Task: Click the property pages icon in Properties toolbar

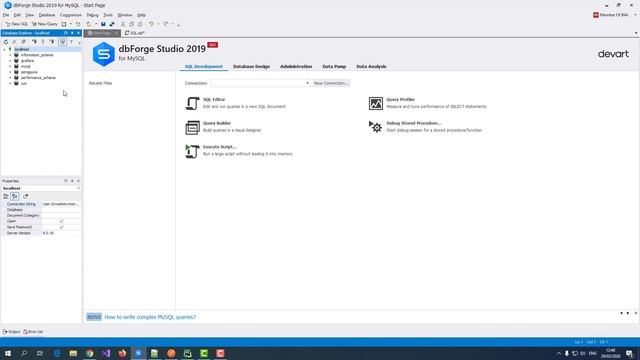Action: point(25,196)
